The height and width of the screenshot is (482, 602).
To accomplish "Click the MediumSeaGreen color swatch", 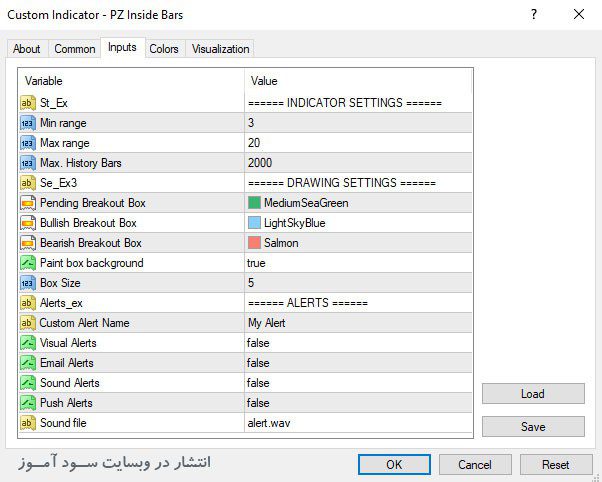I will [254, 203].
